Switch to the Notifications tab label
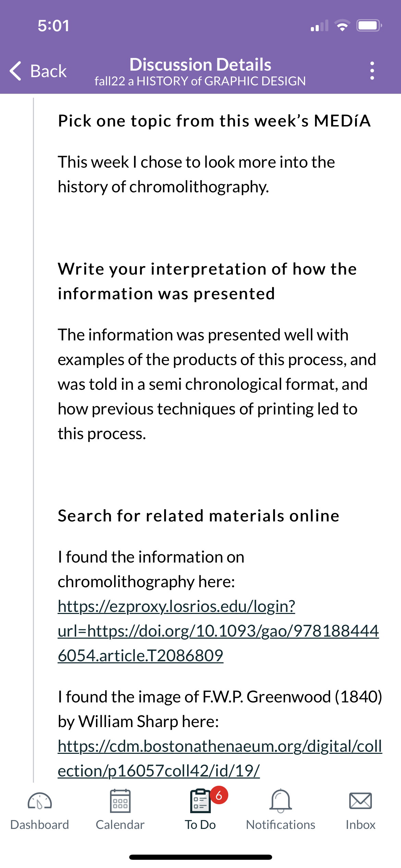Viewport: 401px width, 868px height. pos(281,824)
